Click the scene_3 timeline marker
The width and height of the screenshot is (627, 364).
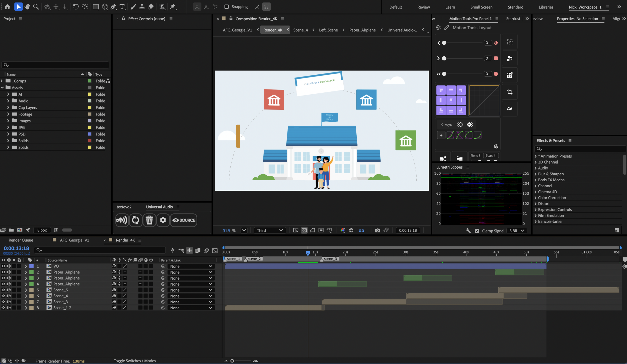click(330, 259)
